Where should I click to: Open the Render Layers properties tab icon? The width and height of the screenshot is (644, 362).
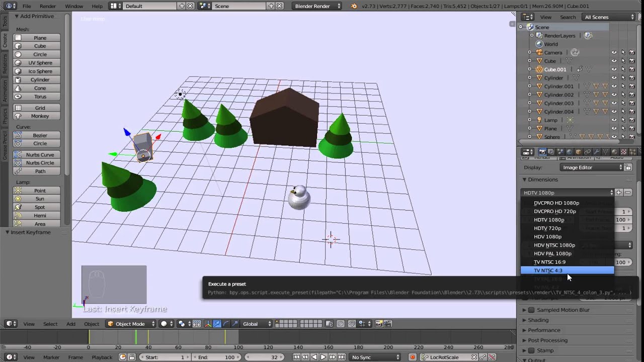(x=551, y=152)
